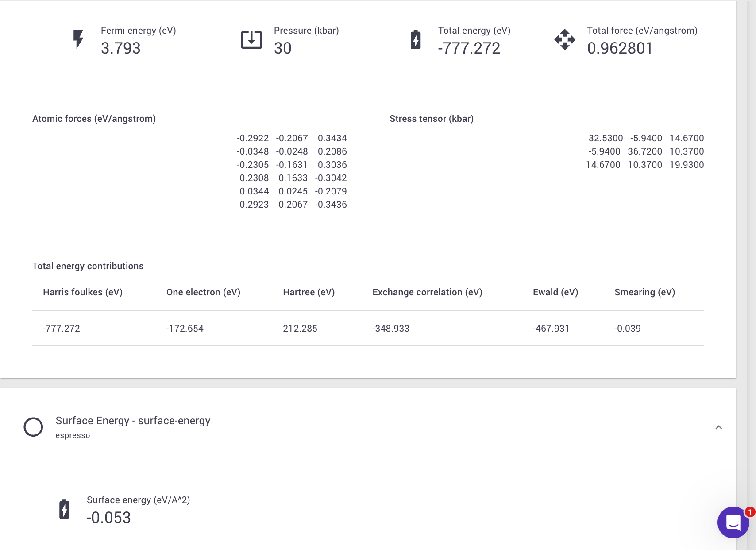Select Fermi energy value 3.793
The image size is (756, 550).
pos(120,48)
